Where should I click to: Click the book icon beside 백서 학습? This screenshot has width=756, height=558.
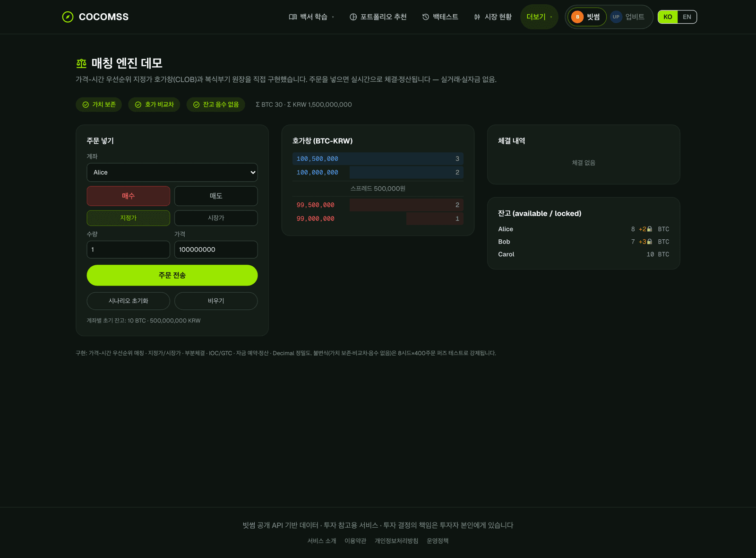pyautogui.click(x=293, y=17)
